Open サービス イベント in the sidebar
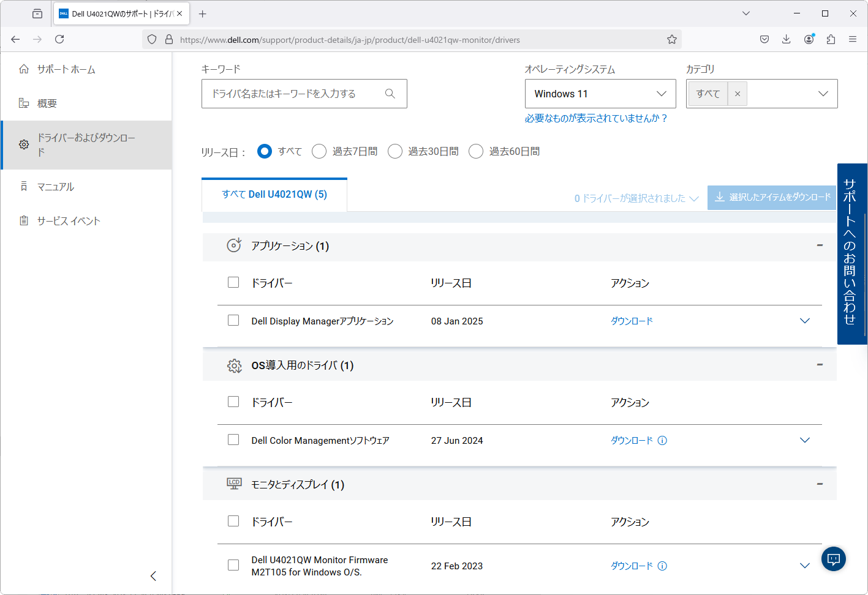 pyautogui.click(x=69, y=221)
